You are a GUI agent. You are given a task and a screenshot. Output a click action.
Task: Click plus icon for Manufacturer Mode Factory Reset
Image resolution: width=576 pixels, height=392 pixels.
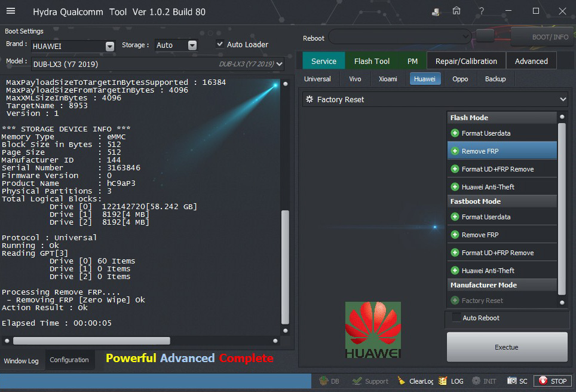pyautogui.click(x=455, y=300)
